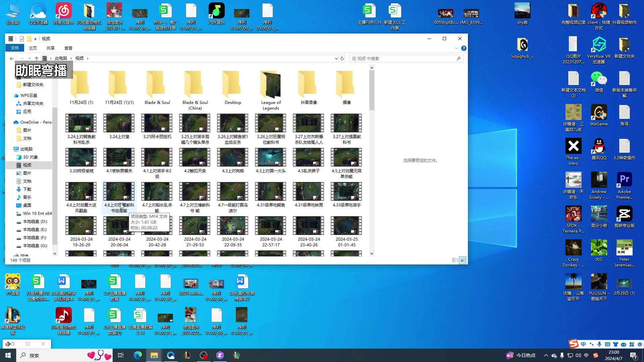Switch to the 共享 ribbon tab
The width and height of the screenshot is (644, 362).
[51, 48]
